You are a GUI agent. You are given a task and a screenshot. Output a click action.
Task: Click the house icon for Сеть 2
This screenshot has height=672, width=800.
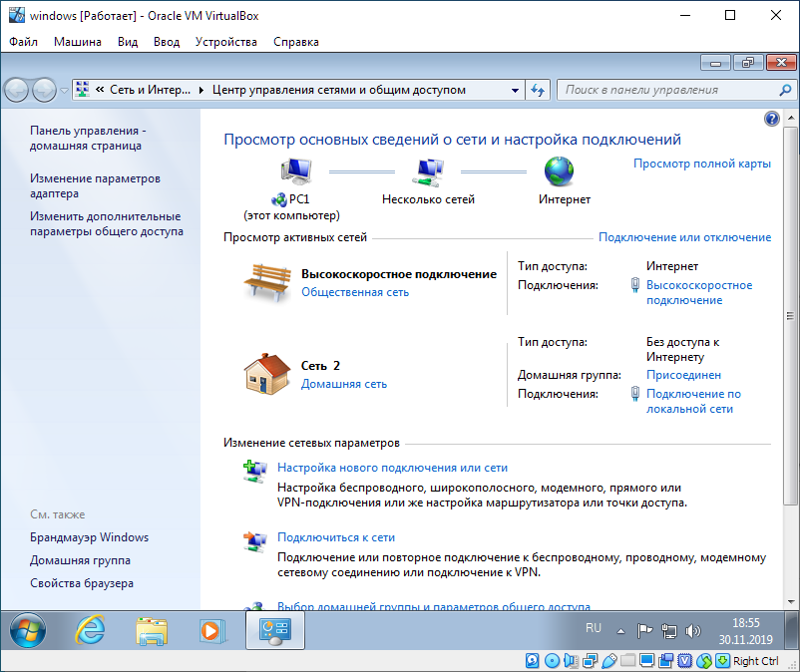(x=266, y=375)
